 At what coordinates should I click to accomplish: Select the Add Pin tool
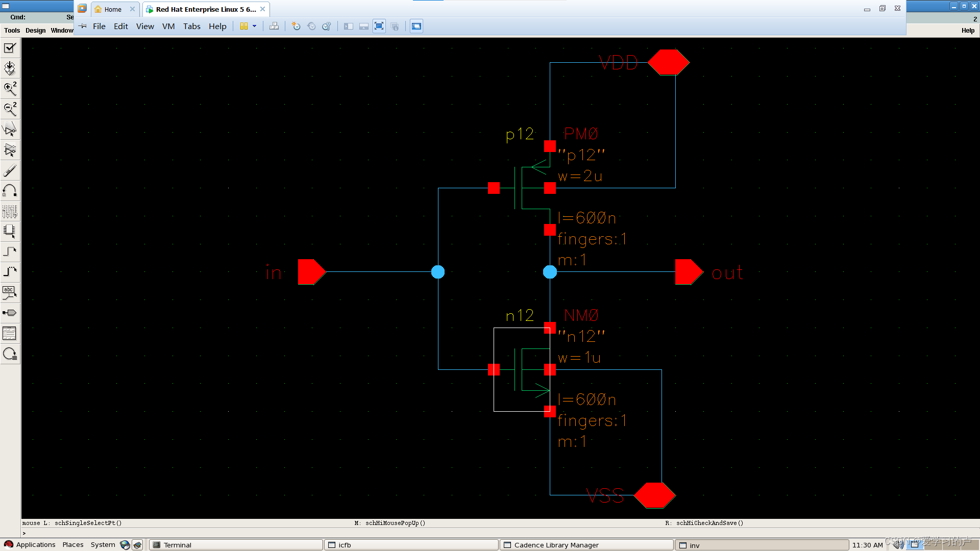[10, 313]
